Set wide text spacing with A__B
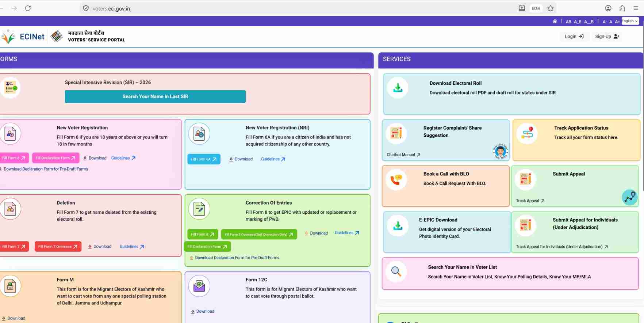The width and height of the screenshot is (644, 323). point(589,22)
